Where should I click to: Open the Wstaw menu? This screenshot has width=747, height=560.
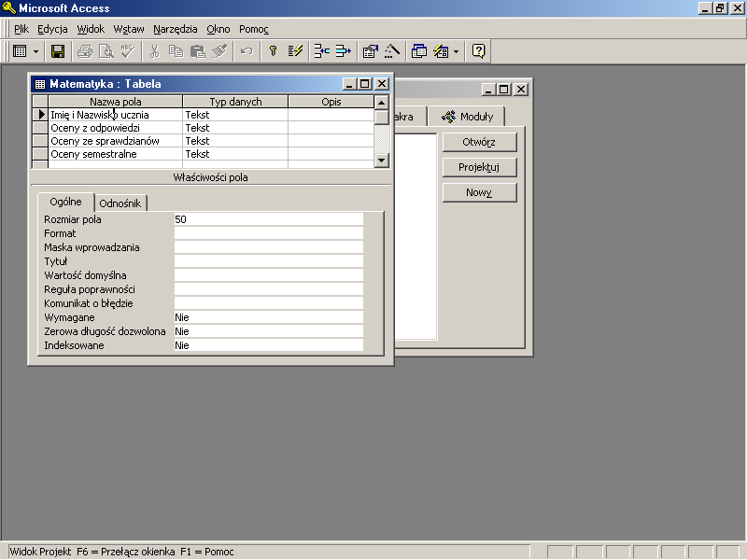click(128, 29)
